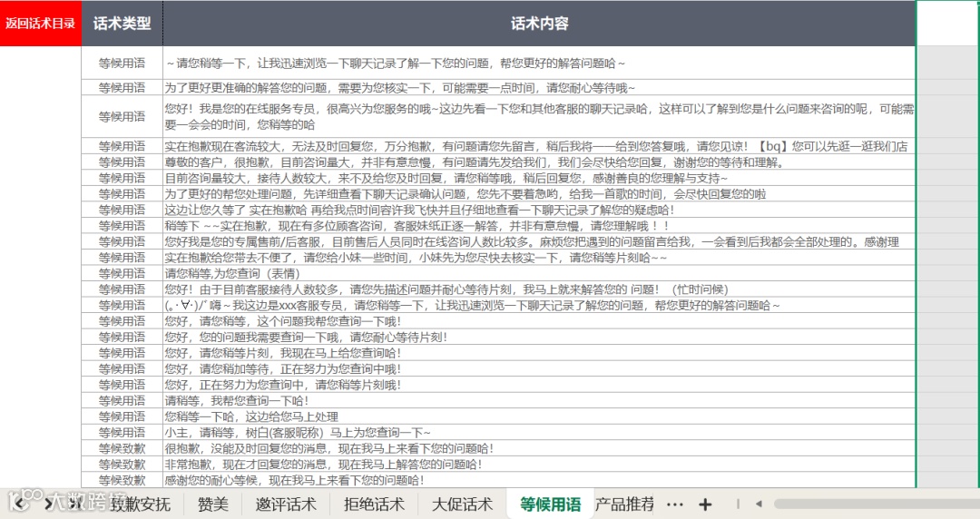The width and height of the screenshot is (980, 519).
Task: Select 等候致歉 type cell beside 感谢您的耐心等候
Action: coord(122,480)
